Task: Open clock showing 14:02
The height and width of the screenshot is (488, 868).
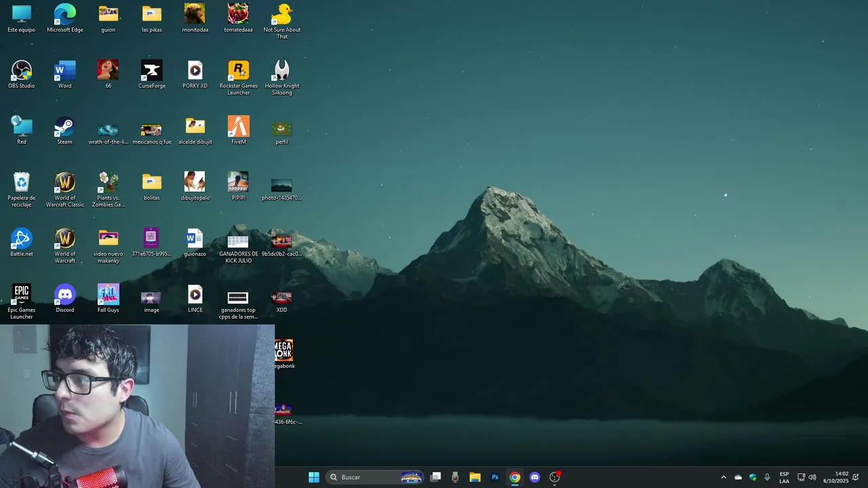Action: point(835,477)
